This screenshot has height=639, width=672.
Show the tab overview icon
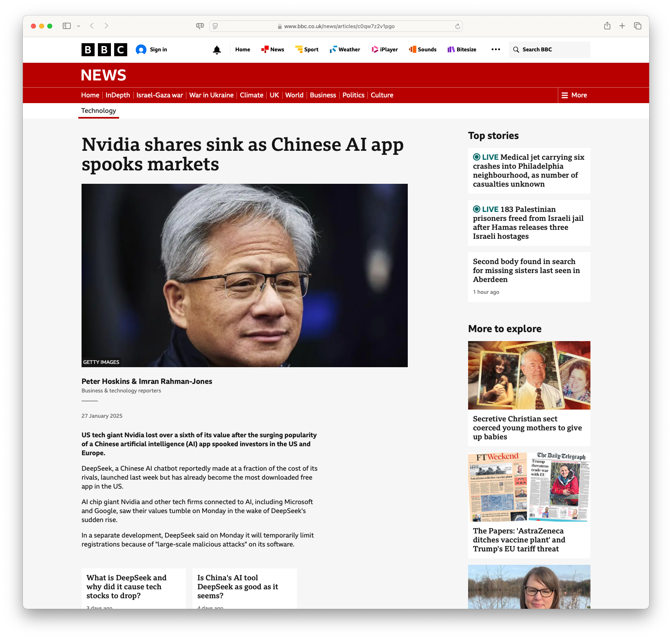tap(637, 26)
